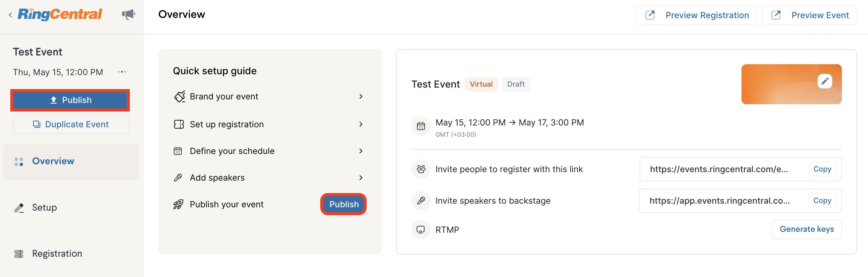Click Preview Registration button
The height and width of the screenshot is (277, 868).
click(696, 15)
